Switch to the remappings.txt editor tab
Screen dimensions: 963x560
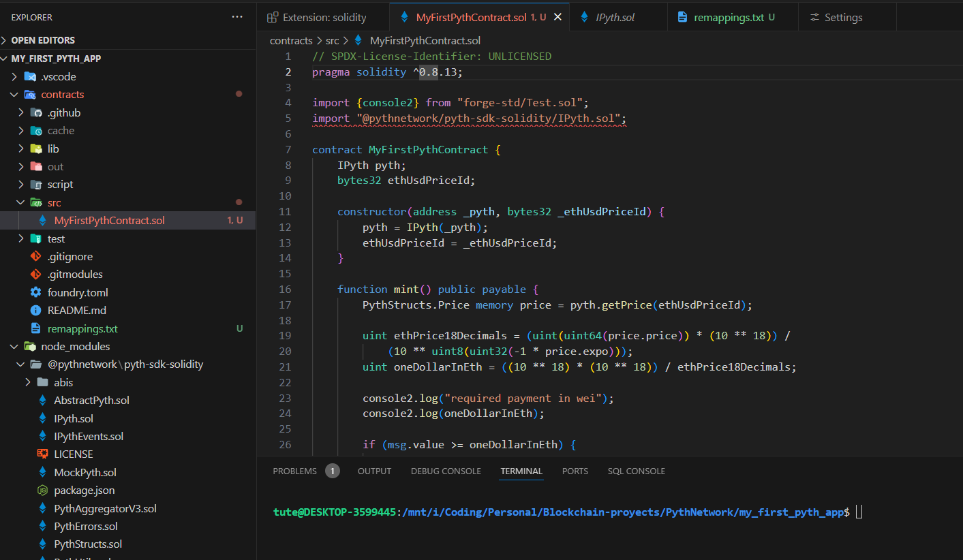[733, 17]
